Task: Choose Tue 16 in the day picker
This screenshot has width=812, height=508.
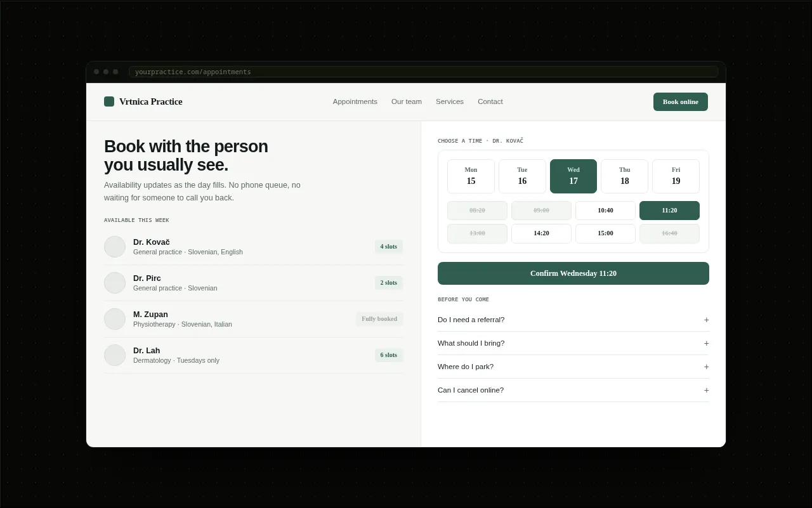Action: tap(522, 176)
